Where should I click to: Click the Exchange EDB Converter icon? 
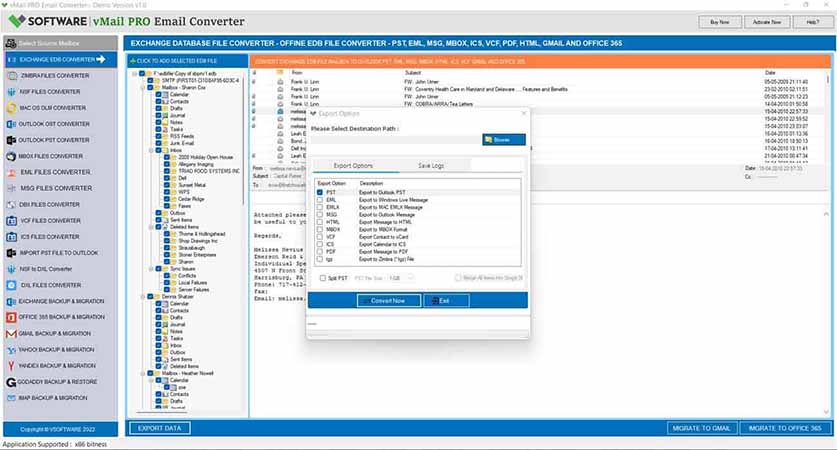pyautogui.click(x=12, y=59)
